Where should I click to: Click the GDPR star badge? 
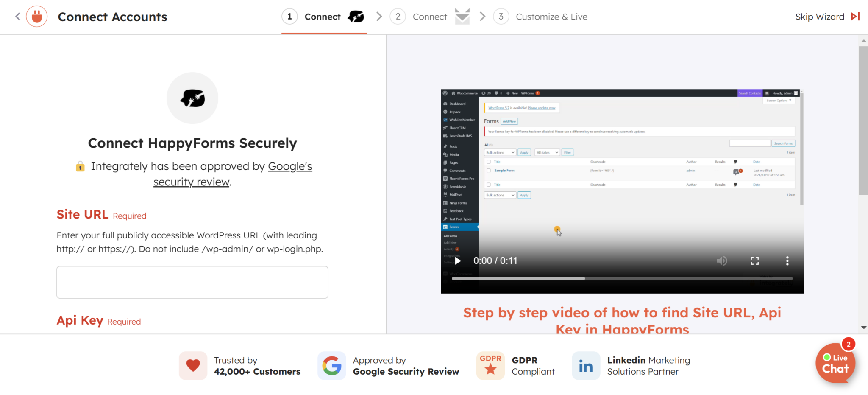pyautogui.click(x=490, y=365)
